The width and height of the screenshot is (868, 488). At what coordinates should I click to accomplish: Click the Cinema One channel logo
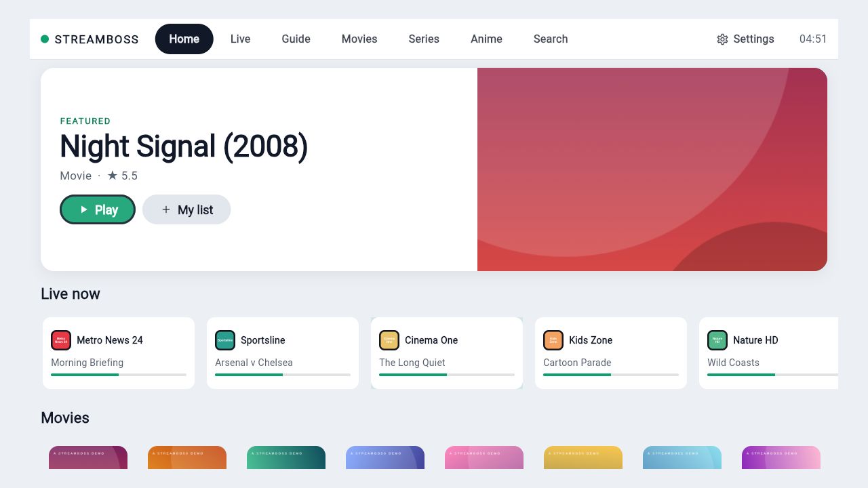pos(389,340)
